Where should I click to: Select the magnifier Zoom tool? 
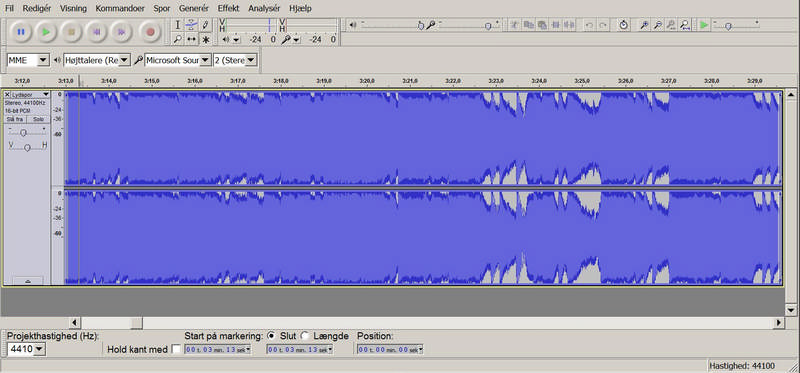click(178, 39)
